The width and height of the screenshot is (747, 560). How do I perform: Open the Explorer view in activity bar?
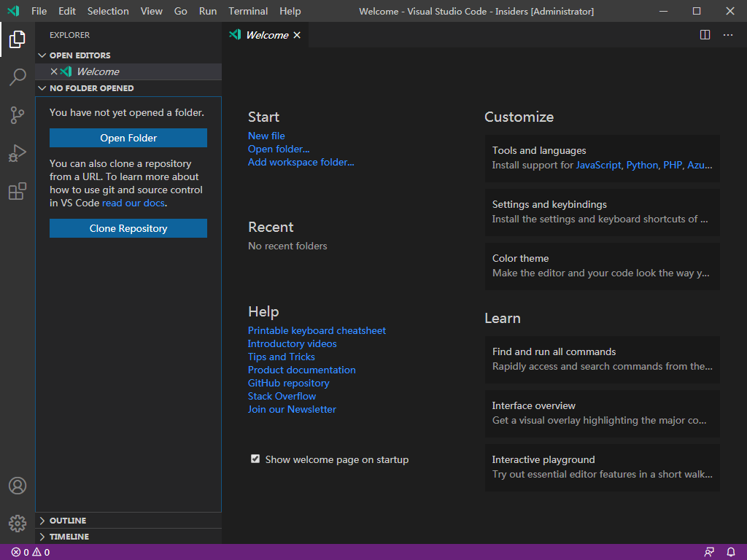(x=18, y=39)
